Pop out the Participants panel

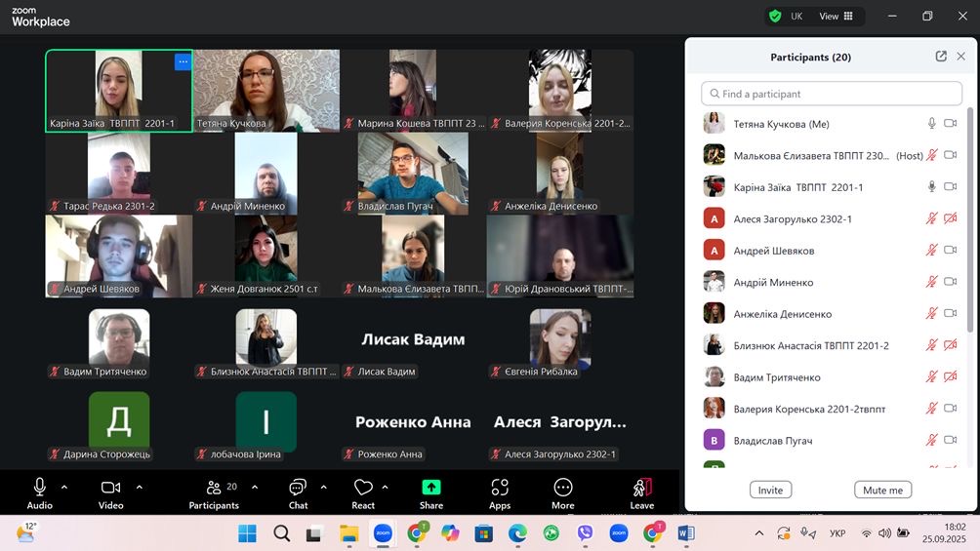(x=941, y=57)
